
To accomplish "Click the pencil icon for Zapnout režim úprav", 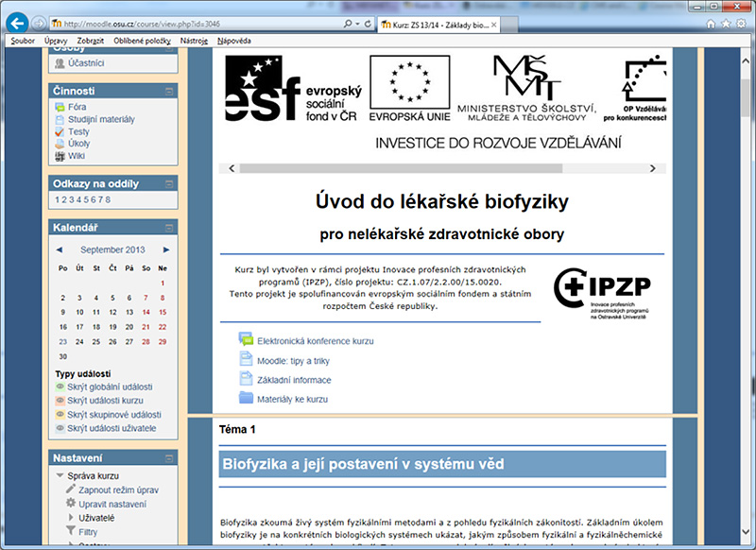I will pos(70,490).
